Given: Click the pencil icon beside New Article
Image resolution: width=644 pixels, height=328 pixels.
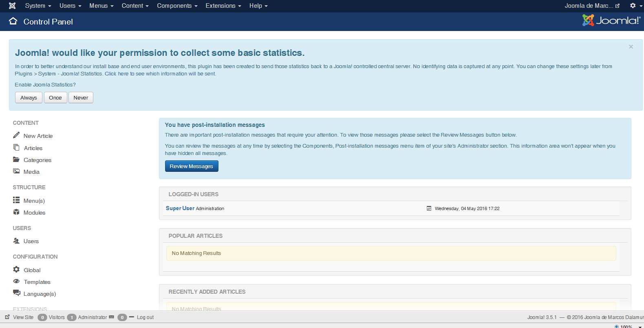Looking at the screenshot, I should 16,135.
